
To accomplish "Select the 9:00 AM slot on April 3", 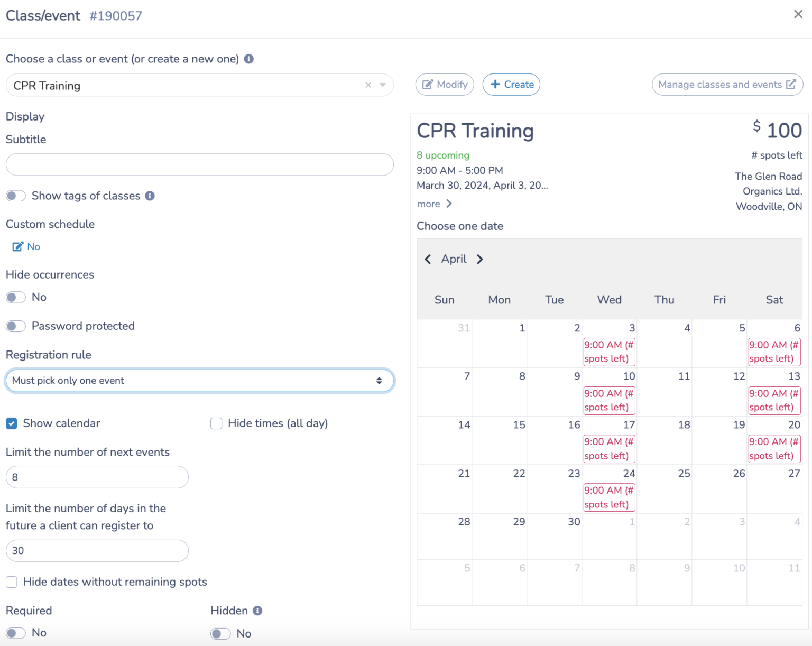I will pos(608,352).
